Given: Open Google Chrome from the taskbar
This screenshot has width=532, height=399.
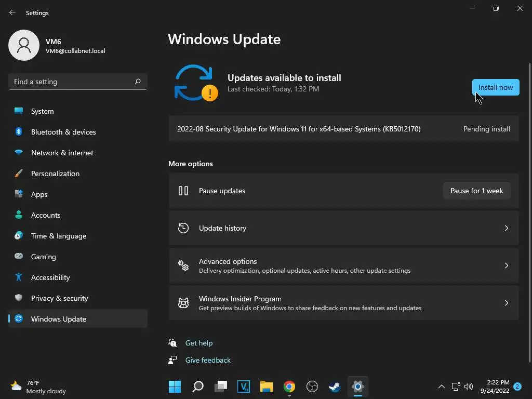Looking at the screenshot, I should (x=289, y=387).
